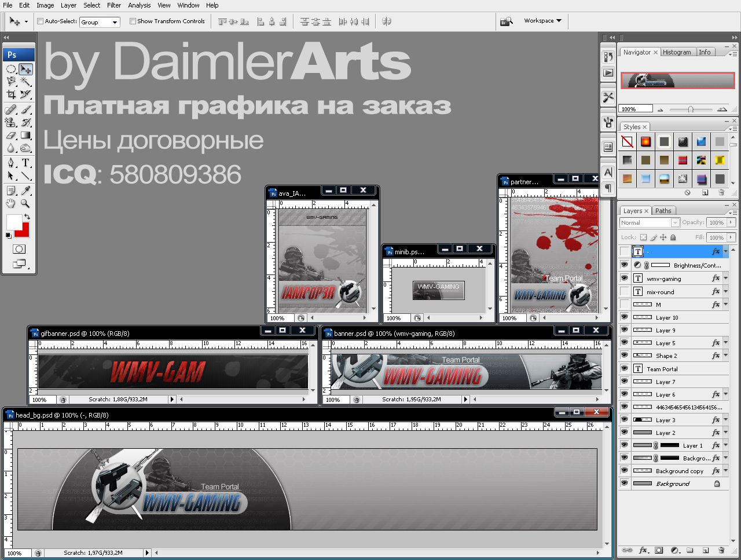Click the red background color swatch

(x=24, y=232)
